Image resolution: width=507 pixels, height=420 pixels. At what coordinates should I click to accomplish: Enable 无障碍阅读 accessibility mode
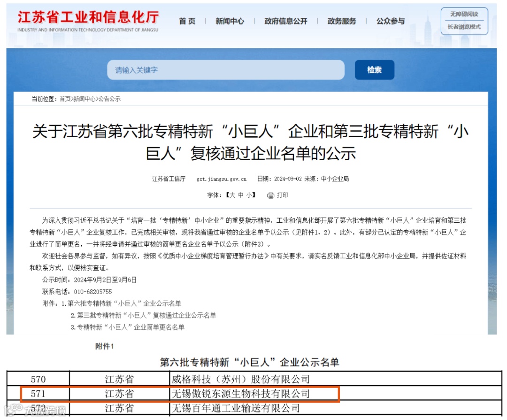[x=464, y=14]
